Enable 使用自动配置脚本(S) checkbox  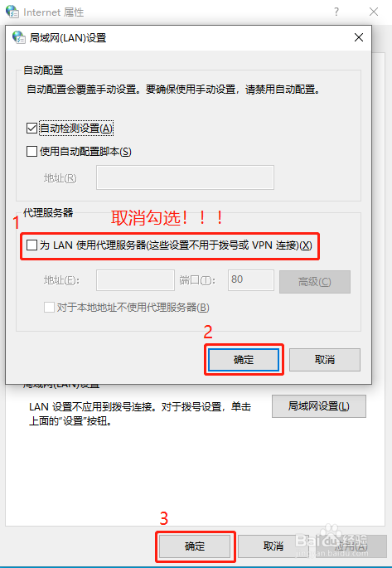pos(31,151)
